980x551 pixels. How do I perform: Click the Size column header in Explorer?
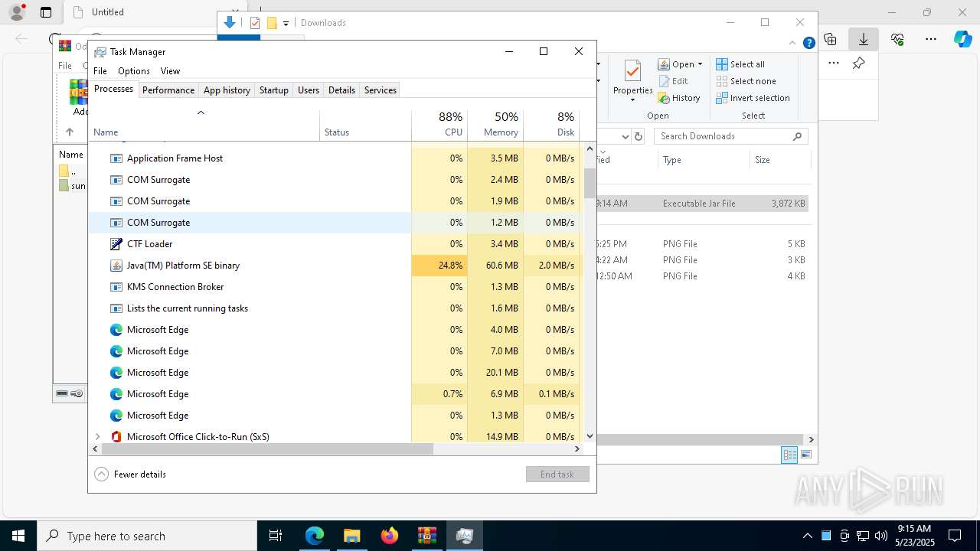point(779,160)
